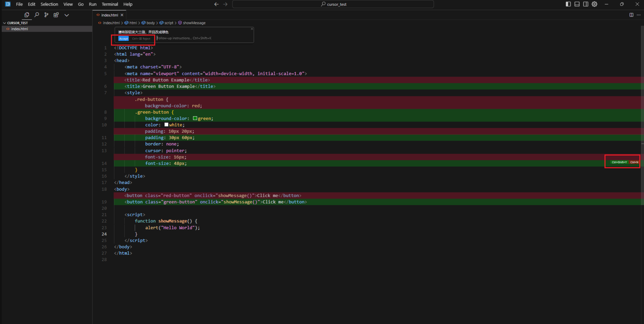Open the Source Control view
The width and height of the screenshot is (644, 324).
click(x=46, y=15)
